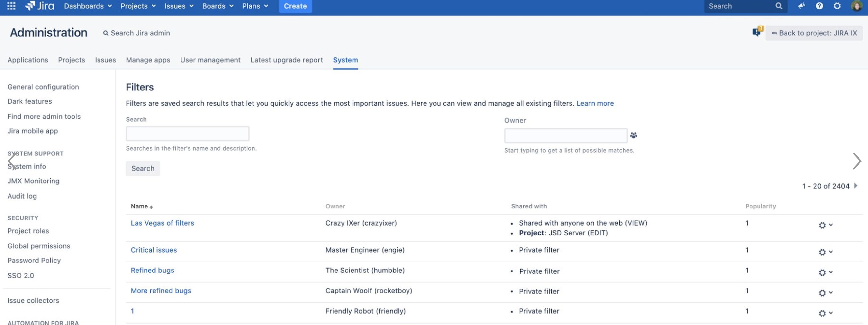The image size is (868, 325).
Task: Open the Audit log sidebar item
Action: (22, 196)
